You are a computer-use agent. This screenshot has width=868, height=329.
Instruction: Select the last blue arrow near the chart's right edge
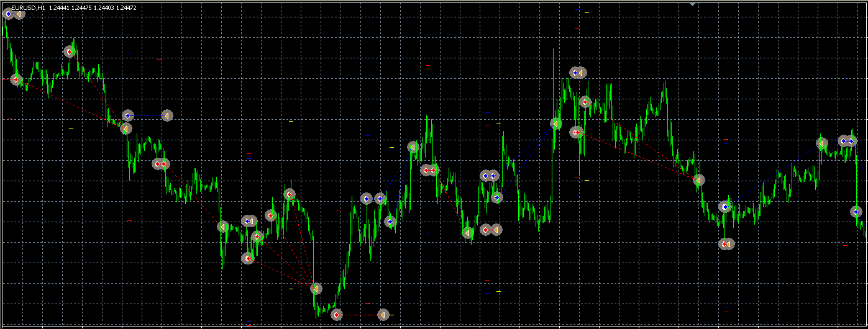(856, 212)
